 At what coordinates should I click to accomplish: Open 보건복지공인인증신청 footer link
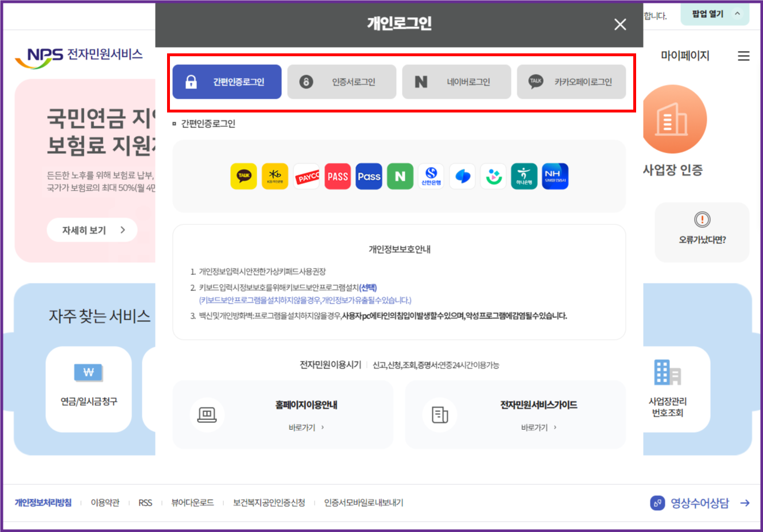click(269, 503)
